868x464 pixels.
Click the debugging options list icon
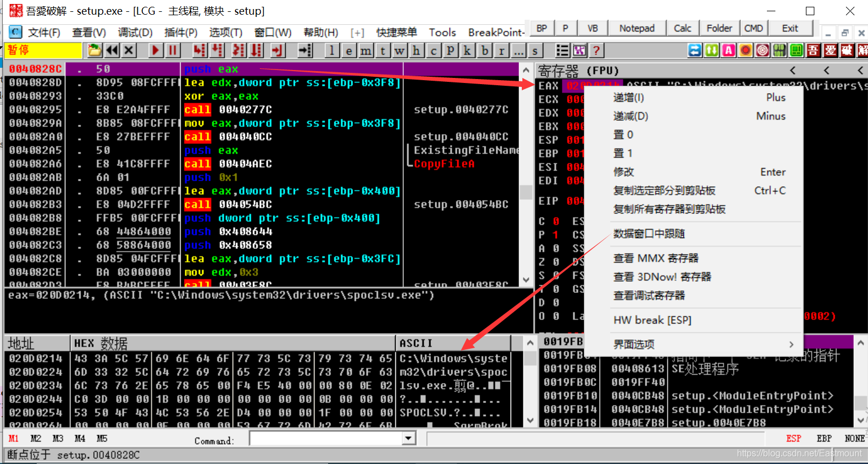pyautogui.click(x=562, y=50)
